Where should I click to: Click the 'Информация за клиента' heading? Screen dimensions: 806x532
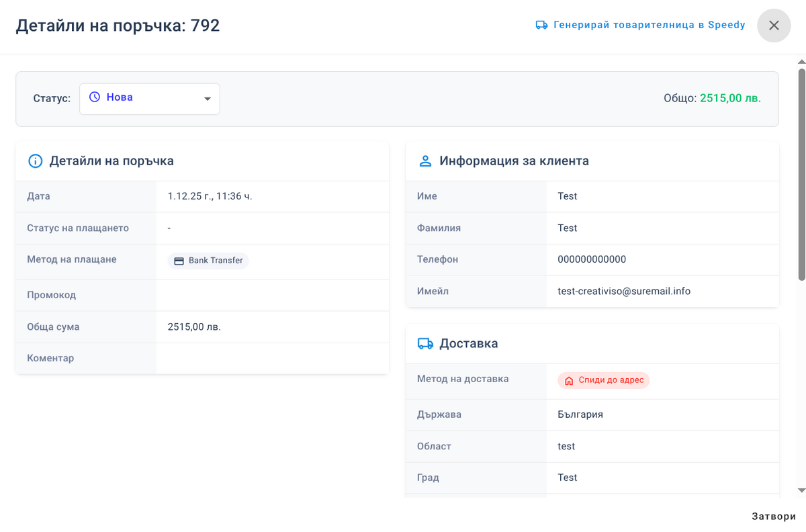tap(514, 161)
